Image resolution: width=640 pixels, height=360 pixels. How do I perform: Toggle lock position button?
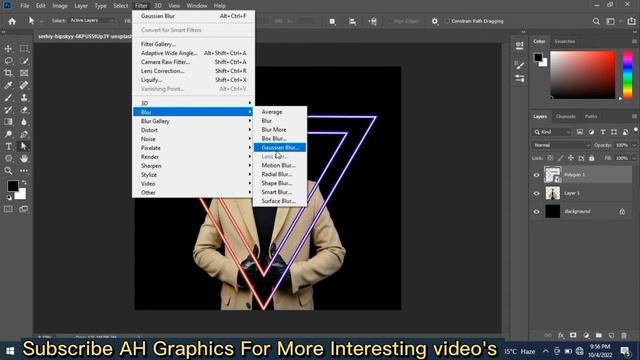571,158
